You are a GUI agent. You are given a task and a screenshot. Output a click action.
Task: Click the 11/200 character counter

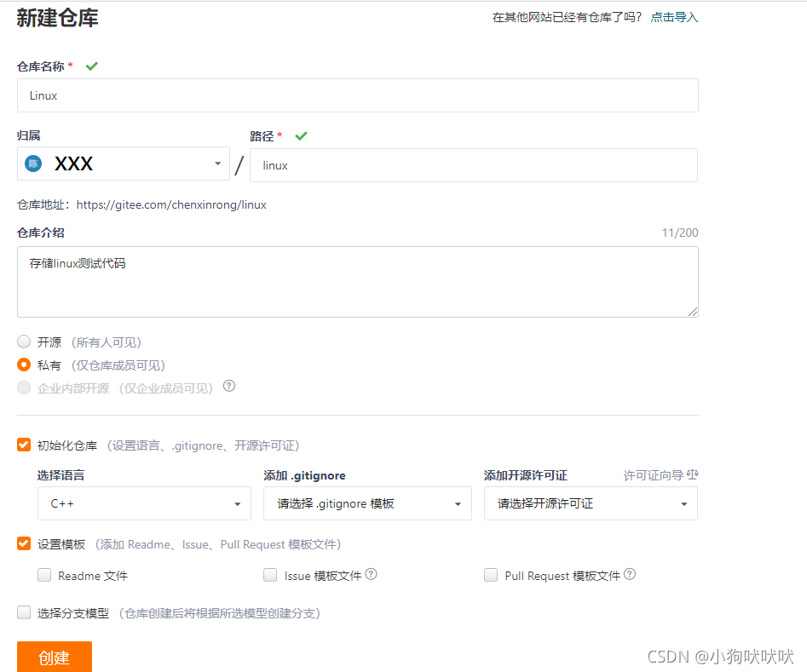(680, 233)
